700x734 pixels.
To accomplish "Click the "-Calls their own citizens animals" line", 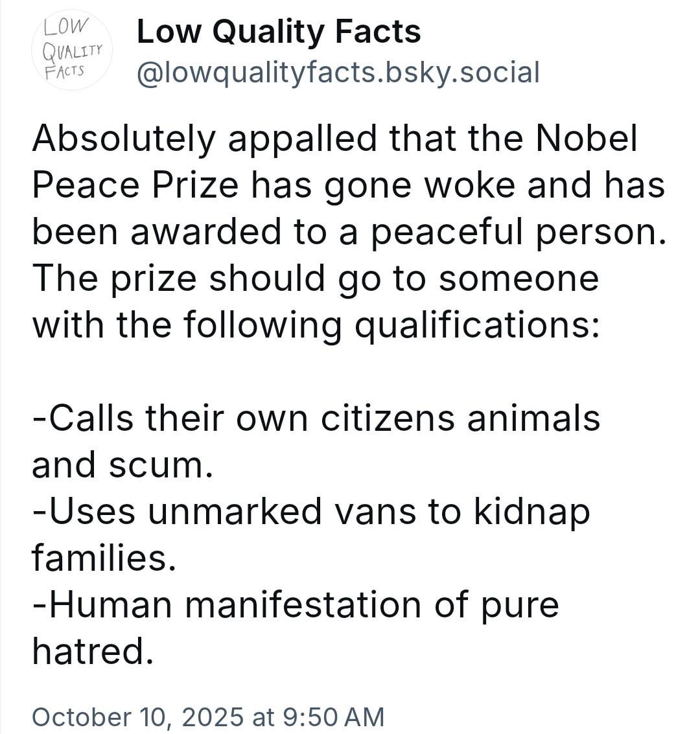I will pyautogui.click(x=316, y=419).
